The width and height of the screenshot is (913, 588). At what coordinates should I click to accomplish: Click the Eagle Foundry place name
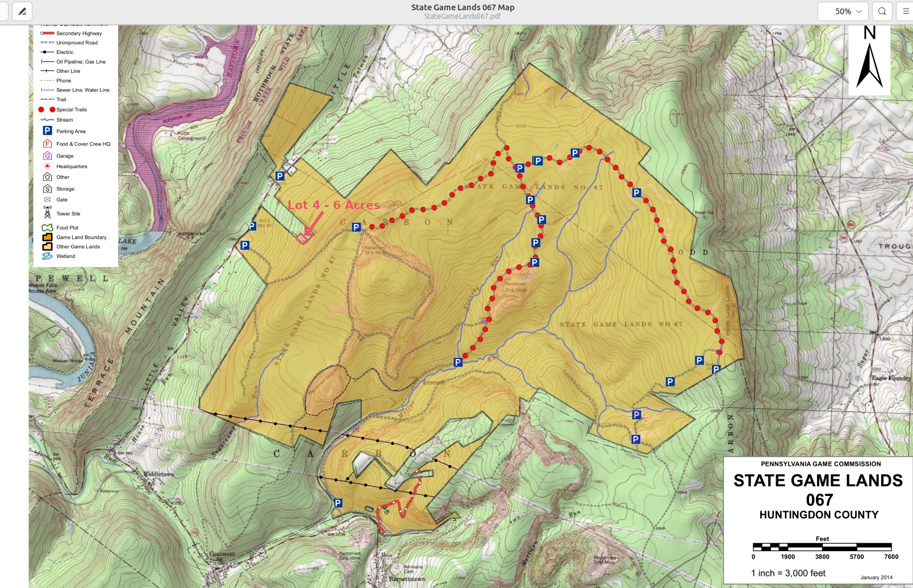891,378
